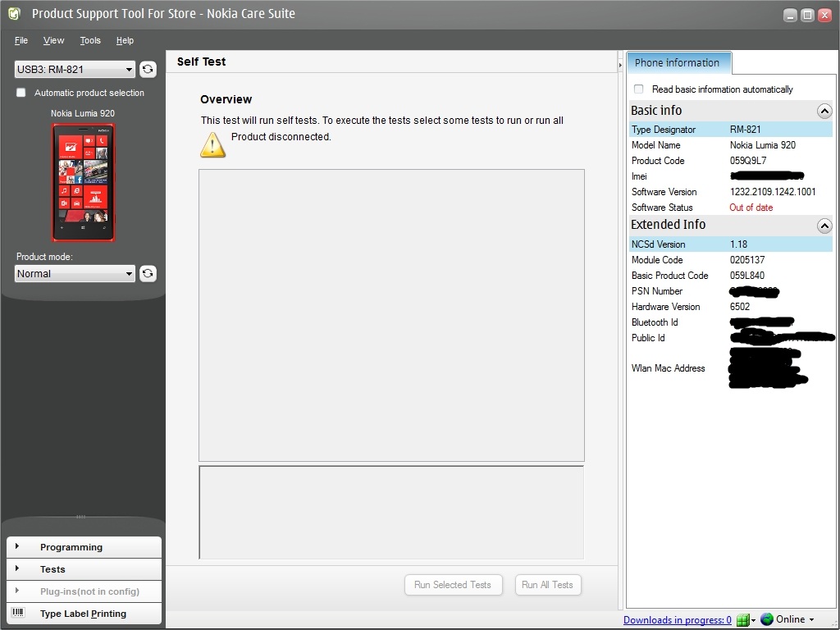Click the Self Test heading

pyautogui.click(x=202, y=62)
